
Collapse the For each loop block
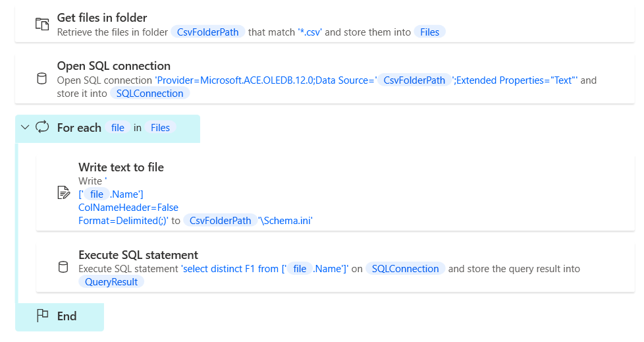tap(26, 127)
